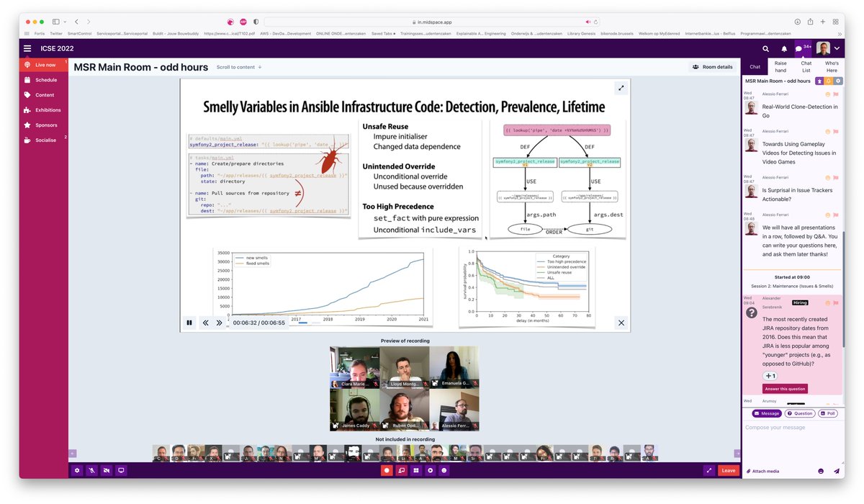Focus the Compose your message field

click(x=793, y=442)
